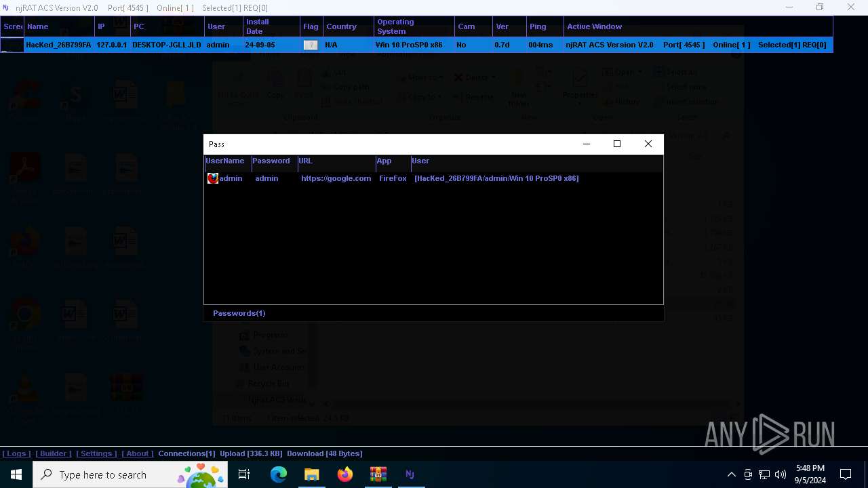The height and width of the screenshot is (488, 868).
Task: Close the Pass window
Action: tap(648, 144)
